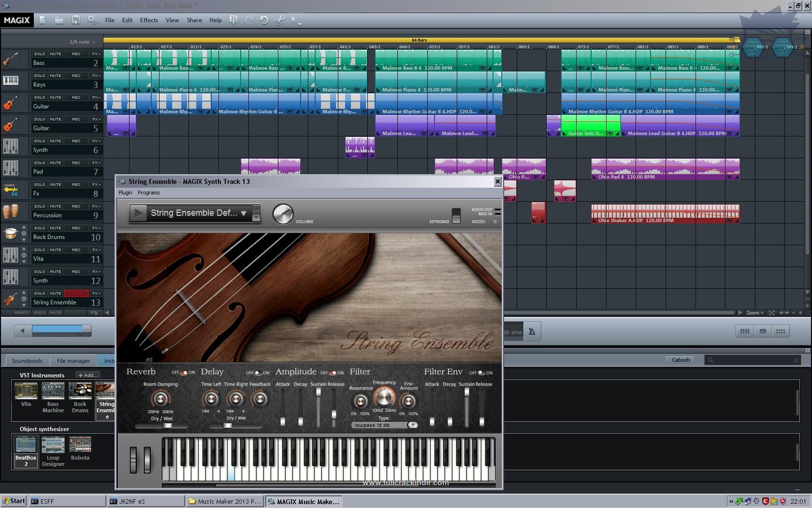Image resolution: width=812 pixels, height=508 pixels.
Task: Click the zoom in plus icon
Action: point(801,313)
